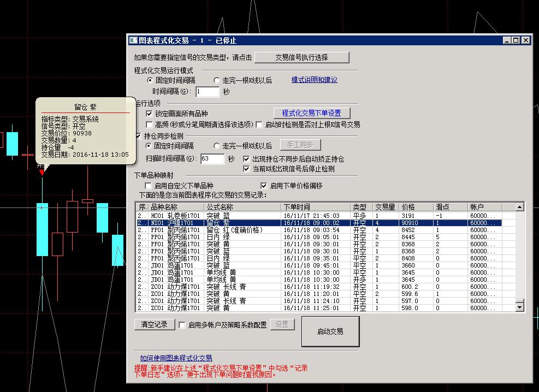Toggle 当前K线出现信号后停止检测
This screenshot has width=539, height=392.
tap(246, 169)
